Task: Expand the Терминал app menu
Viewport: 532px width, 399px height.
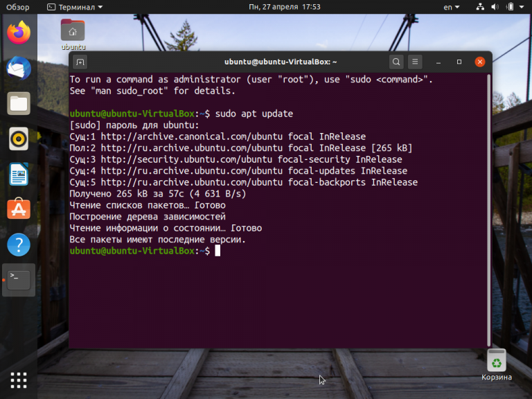Action: point(75,7)
